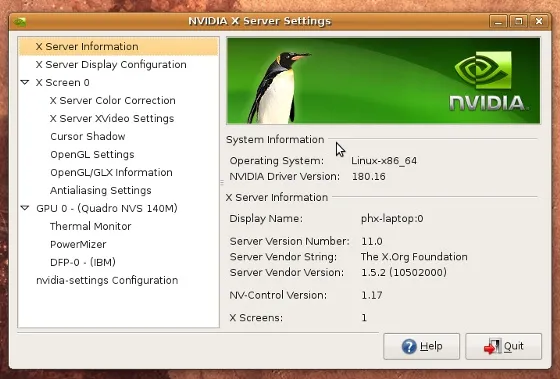Click the 'NVIDIA Driver Version:' label
This screenshot has height=379, width=560.
point(285,176)
